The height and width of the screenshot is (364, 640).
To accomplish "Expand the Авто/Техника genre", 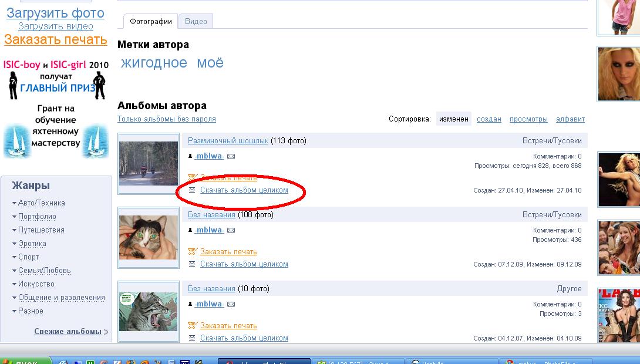I will coord(42,203).
